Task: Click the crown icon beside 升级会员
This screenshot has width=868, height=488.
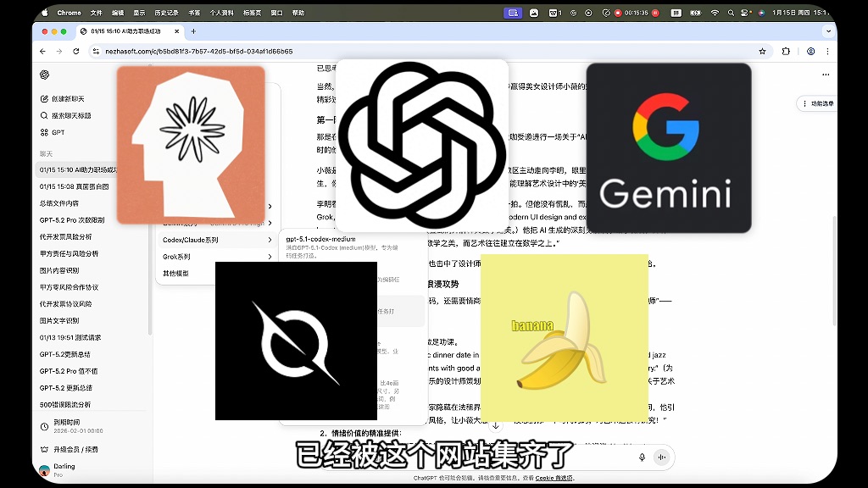Action: pyautogui.click(x=44, y=449)
